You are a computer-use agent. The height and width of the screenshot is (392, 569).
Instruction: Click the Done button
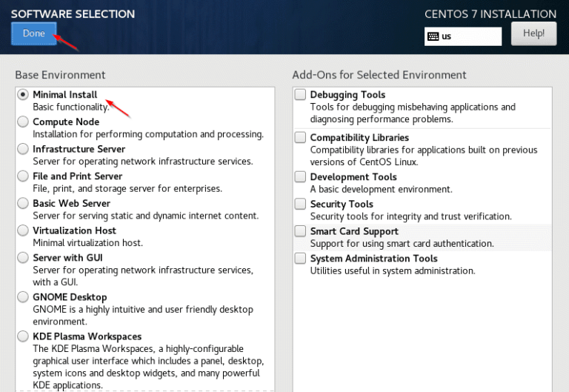[x=34, y=33]
